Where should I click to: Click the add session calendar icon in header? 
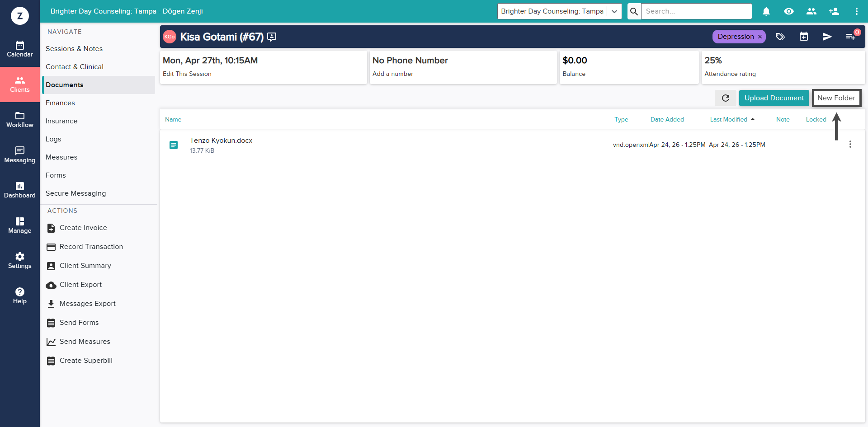point(804,37)
